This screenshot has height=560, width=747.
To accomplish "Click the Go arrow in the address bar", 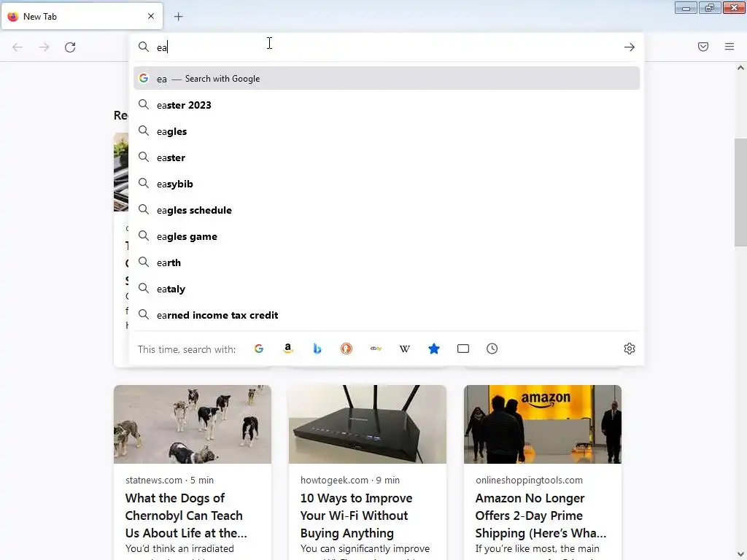I will [630, 47].
